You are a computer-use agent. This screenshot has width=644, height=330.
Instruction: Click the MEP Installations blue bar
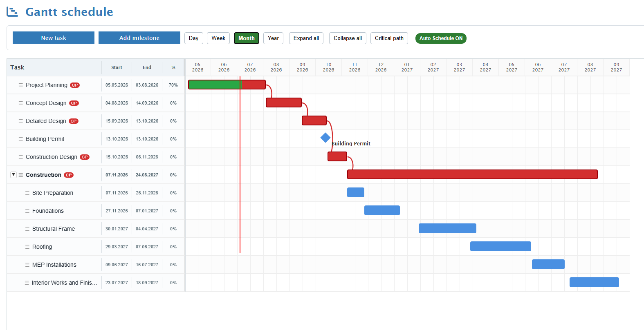(x=548, y=264)
